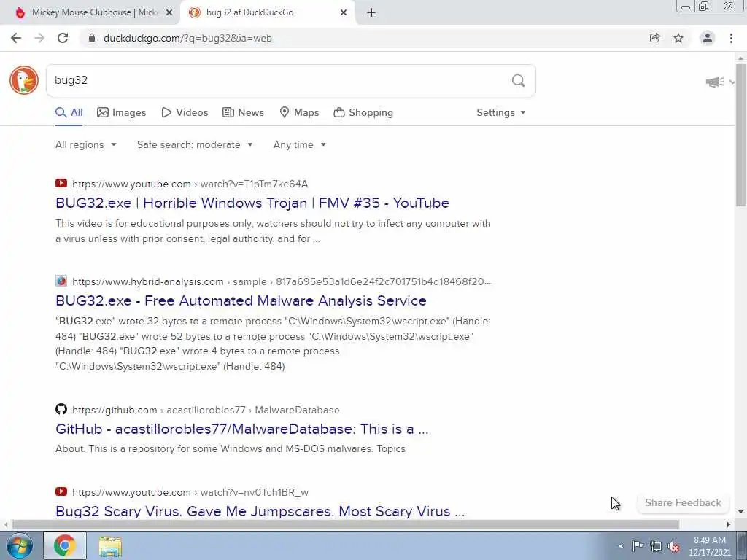The width and height of the screenshot is (747, 560).
Task: Click the 'This video is for educational purposes' snippet
Action: click(273, 231)
